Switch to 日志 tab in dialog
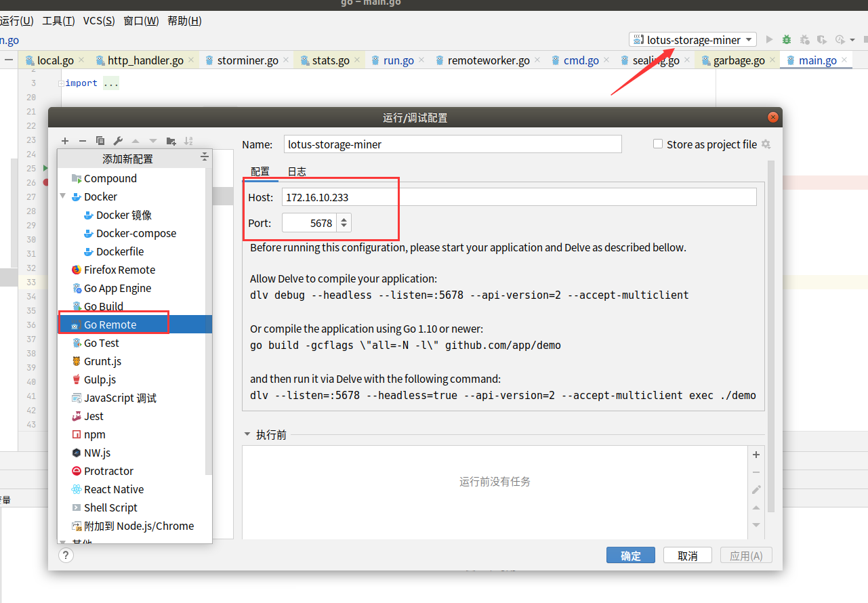Viewport: 868px width, 603px height. (x=297, y=171)
